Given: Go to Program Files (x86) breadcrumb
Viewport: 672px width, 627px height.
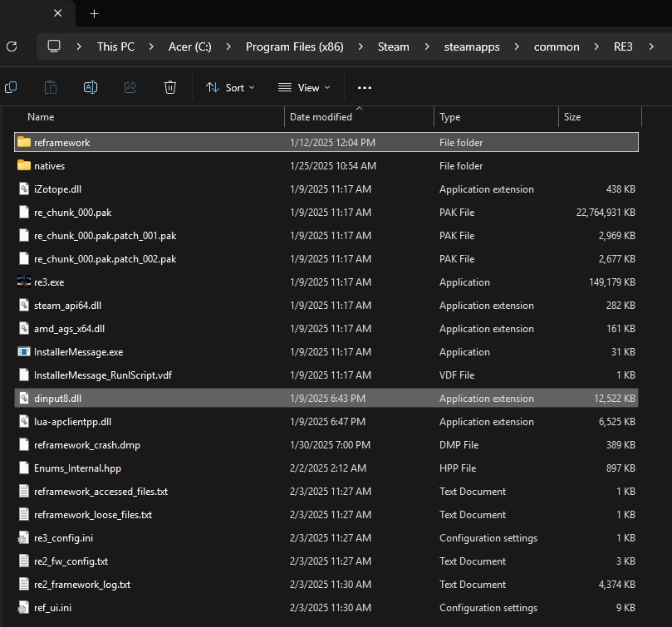Looking at the screenshot, I should 294,47.
